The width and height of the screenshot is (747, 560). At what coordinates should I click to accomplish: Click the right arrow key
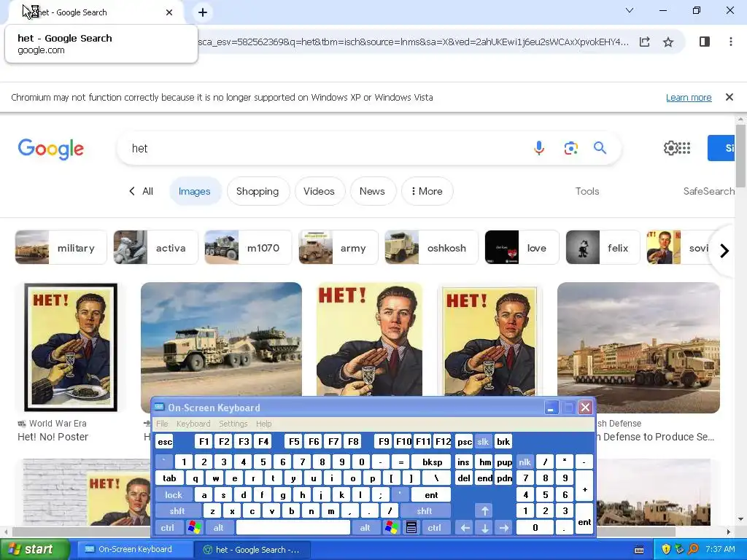pos(504,528)
